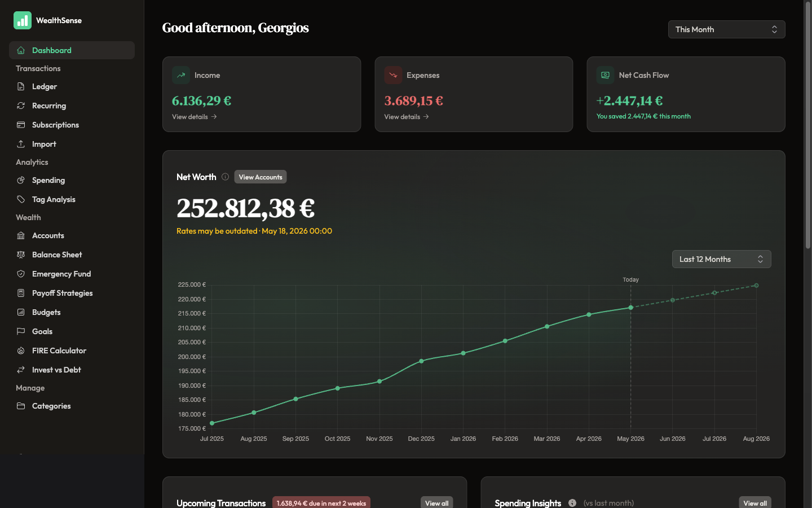Click View all in Spending Insights

coord(755,503)
